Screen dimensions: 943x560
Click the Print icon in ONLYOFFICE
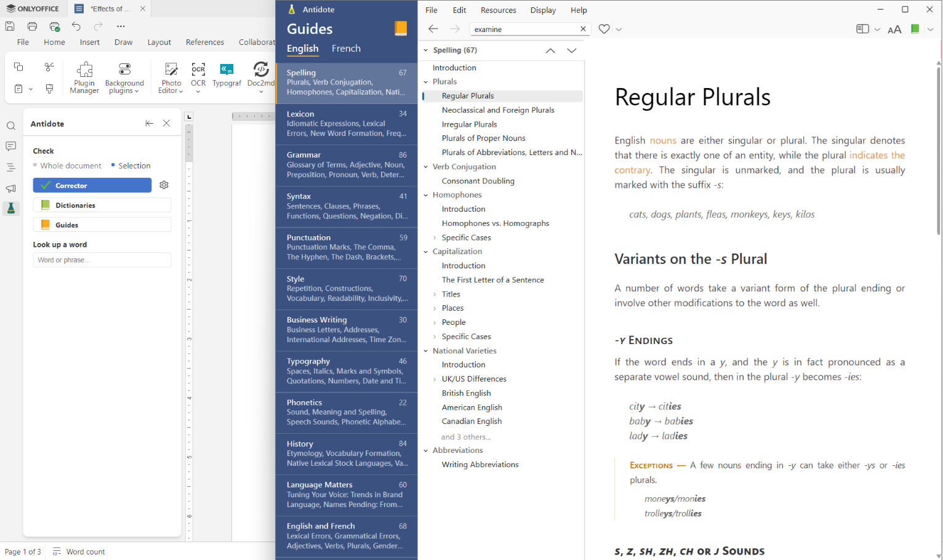point(33,26)
